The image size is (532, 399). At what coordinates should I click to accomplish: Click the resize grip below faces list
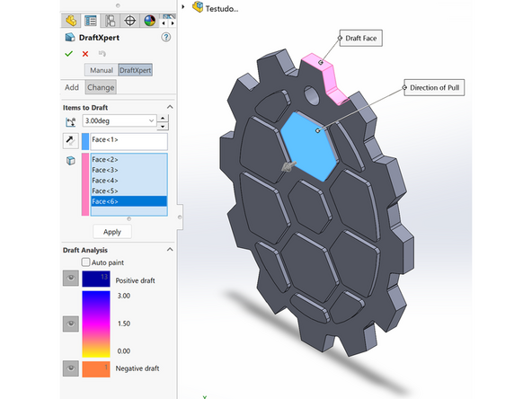pos(129,219)
